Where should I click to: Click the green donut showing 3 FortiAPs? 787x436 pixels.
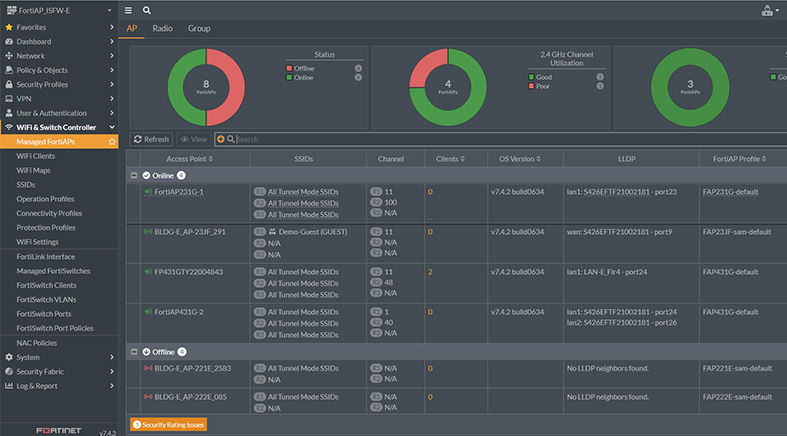point(690,87)
